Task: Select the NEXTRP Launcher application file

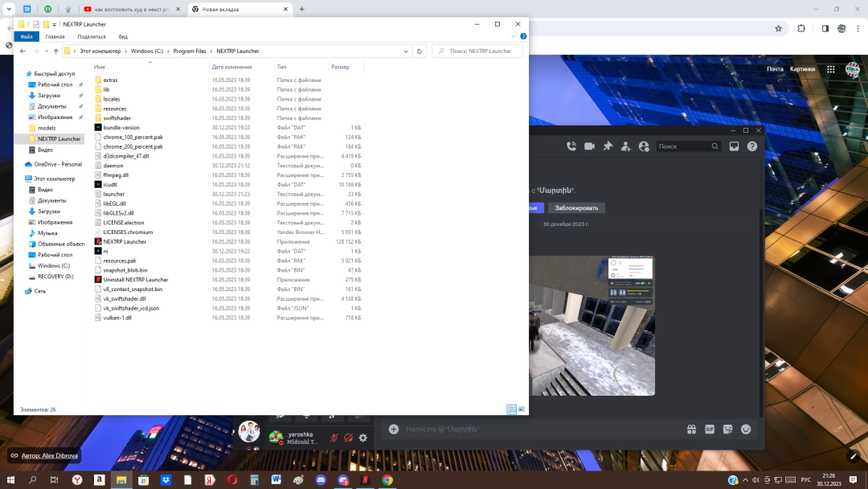Action: [x=125, y=241]
